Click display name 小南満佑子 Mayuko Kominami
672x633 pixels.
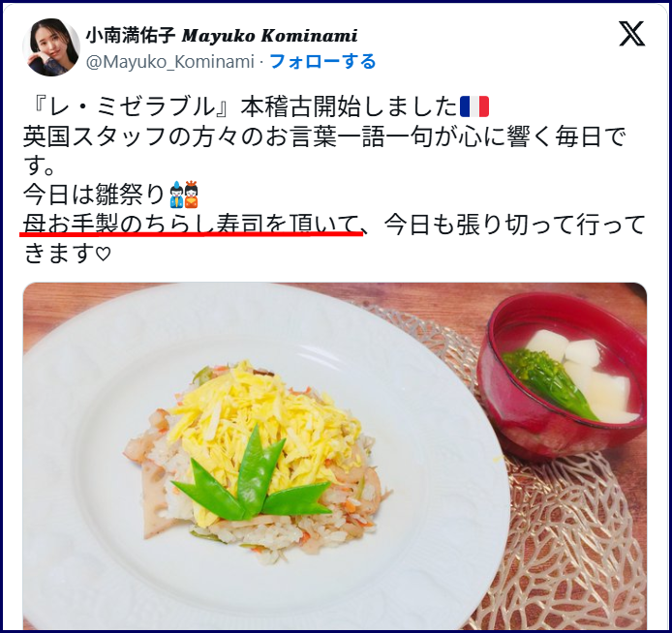[222, 36]
